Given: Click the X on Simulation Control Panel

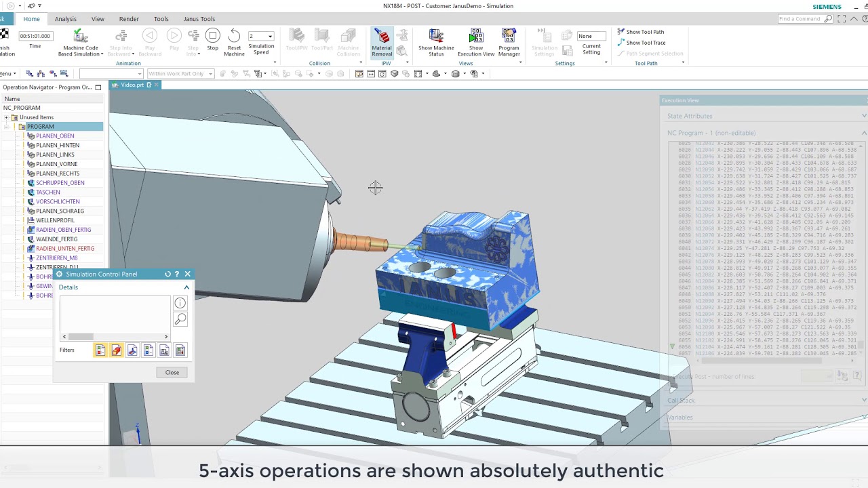Looking at the screenshot, I should (x=188, y=274).
